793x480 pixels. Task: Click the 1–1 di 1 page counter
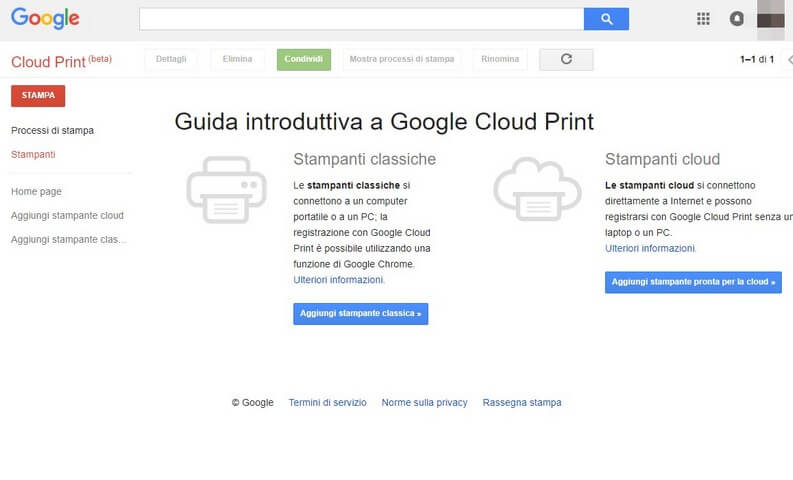[757, 59]
